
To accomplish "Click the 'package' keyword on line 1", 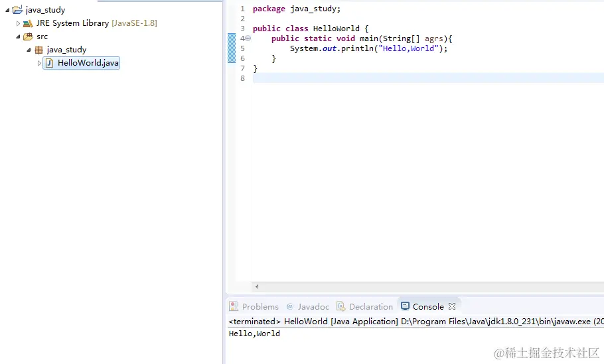I will tap(269, 9).
